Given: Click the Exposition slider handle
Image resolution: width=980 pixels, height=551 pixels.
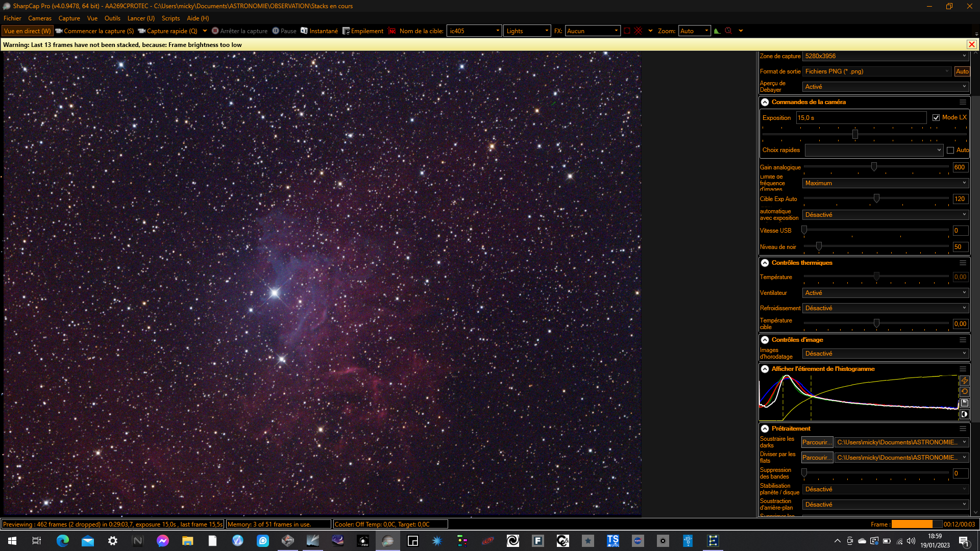Looking at the screenshot, I should (855, 134).
